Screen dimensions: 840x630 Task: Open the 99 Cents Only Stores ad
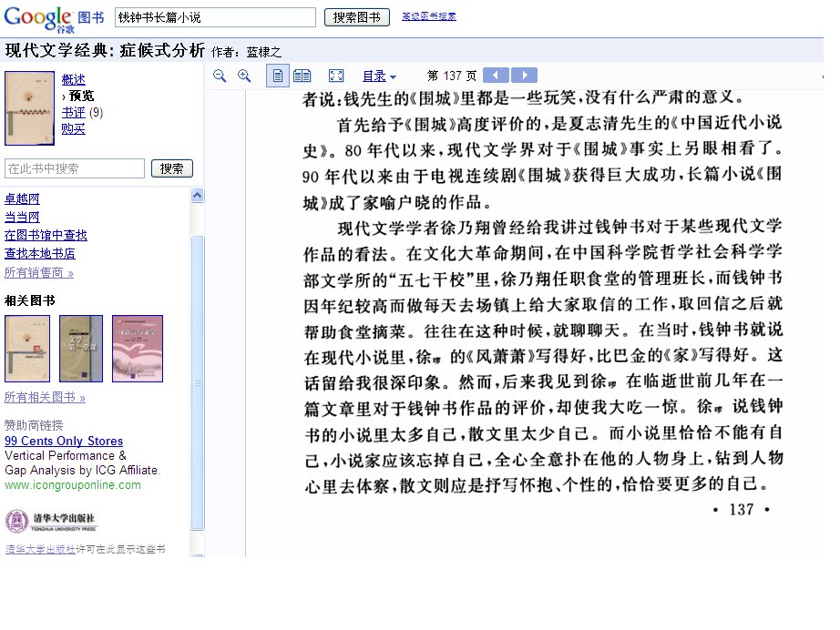64,441
